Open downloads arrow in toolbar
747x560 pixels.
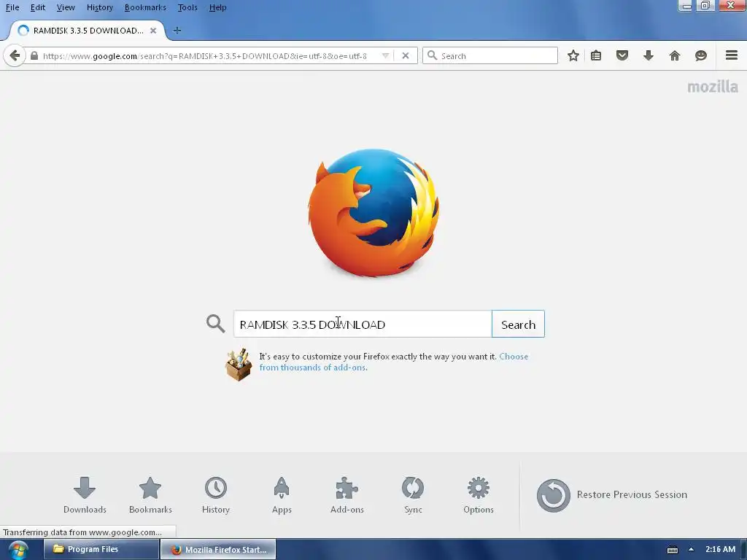[649, 55]
